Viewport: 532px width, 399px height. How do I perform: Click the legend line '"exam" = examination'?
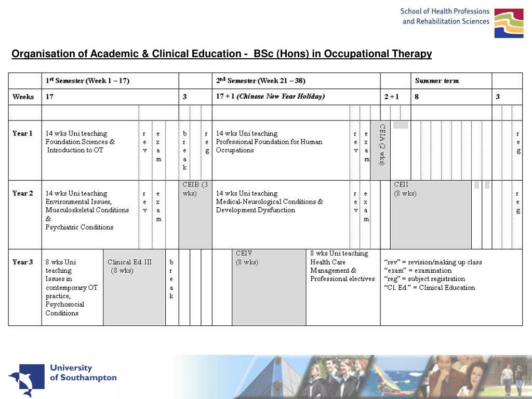(x=418, y=270)
